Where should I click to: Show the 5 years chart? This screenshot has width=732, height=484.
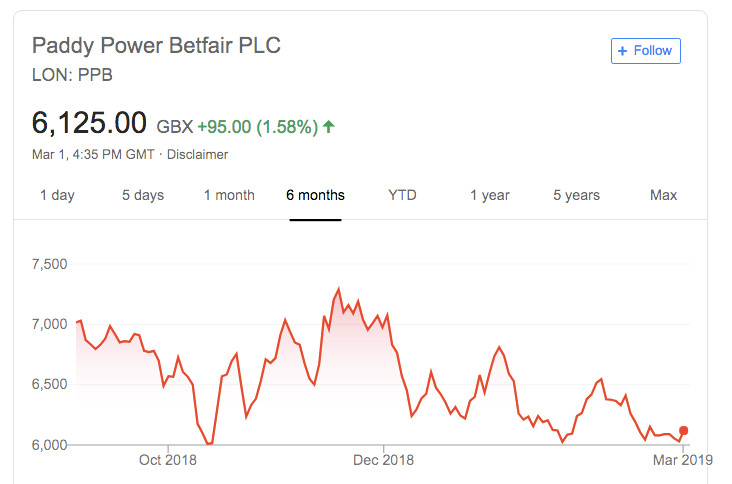pos(577,195)
